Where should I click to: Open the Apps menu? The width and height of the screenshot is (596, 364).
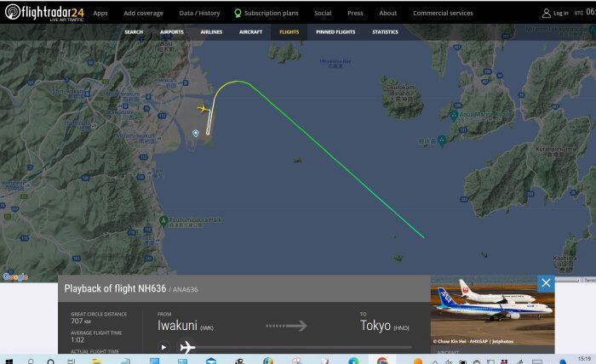pos(100,13)
